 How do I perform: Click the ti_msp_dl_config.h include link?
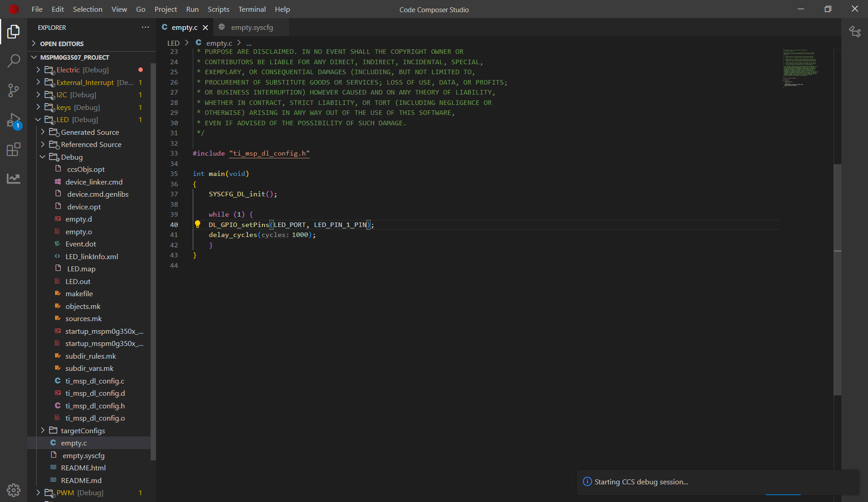click(x=270, y=153)
